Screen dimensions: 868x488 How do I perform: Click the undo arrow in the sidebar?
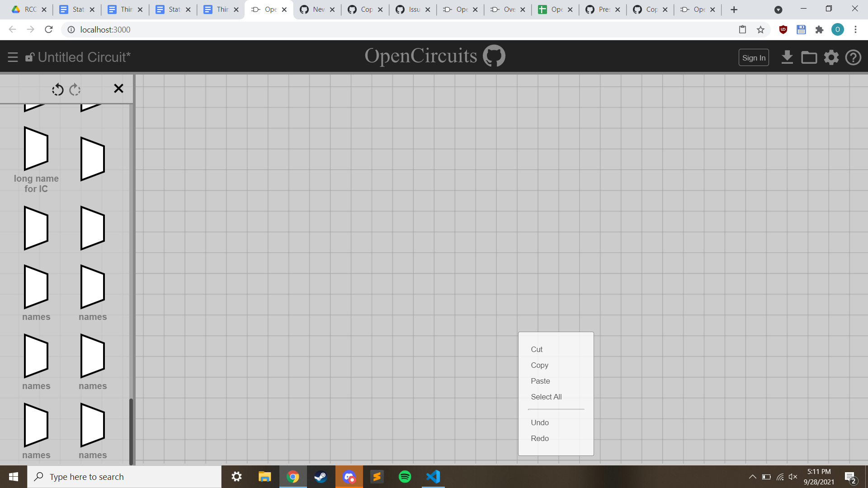tap(57, 89)
